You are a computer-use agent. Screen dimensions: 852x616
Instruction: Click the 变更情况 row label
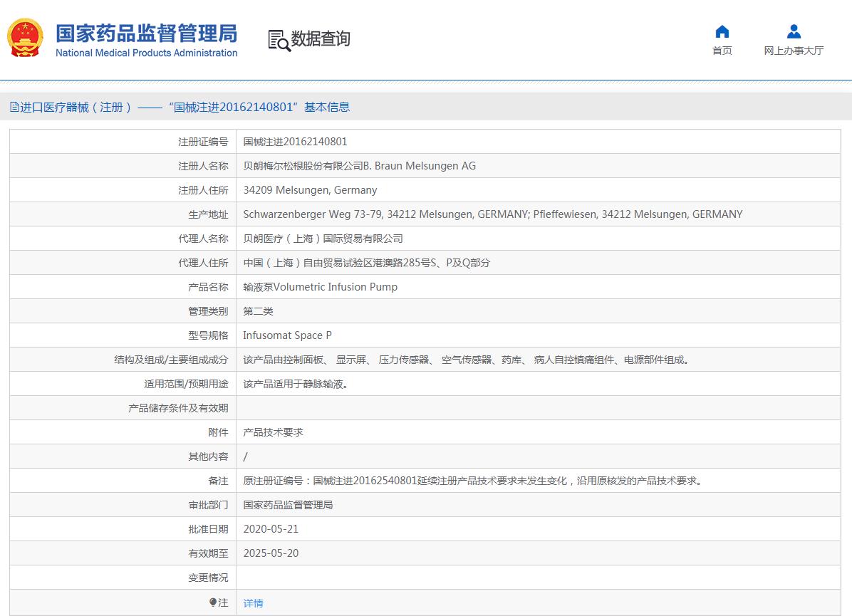tap(208, 578)
